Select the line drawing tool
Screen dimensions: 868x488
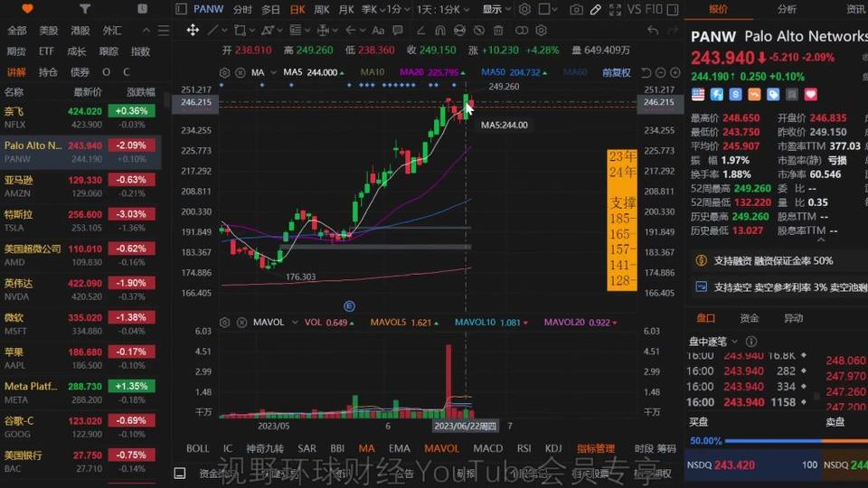tap(212, 30)
